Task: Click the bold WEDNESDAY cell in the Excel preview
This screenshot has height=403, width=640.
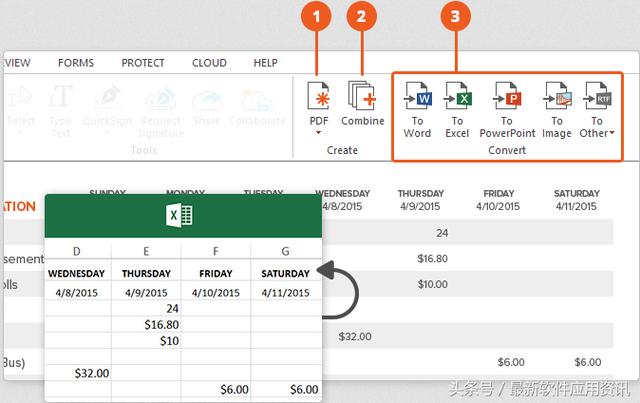Action: (76, 274)
